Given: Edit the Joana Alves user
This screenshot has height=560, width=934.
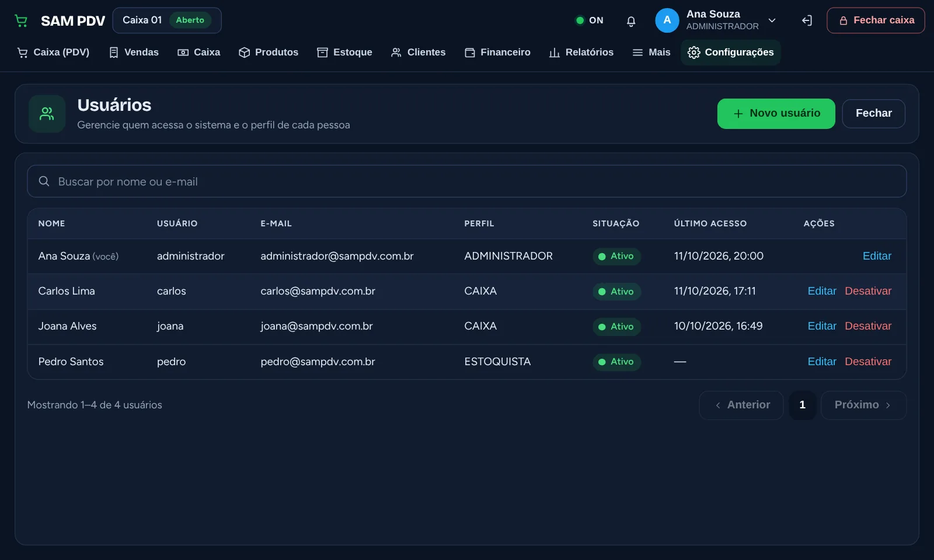Looking at the screenshot, I should click(x=822, y=326).
